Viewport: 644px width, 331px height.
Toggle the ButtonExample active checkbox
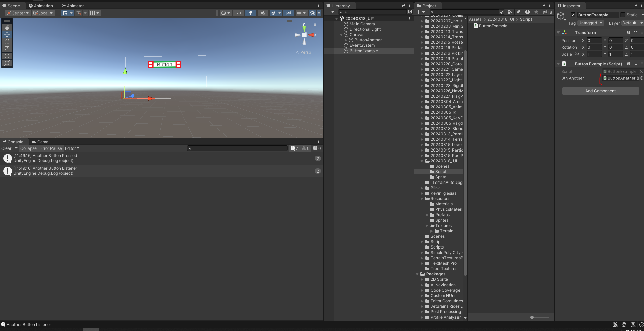click(573, 15)
